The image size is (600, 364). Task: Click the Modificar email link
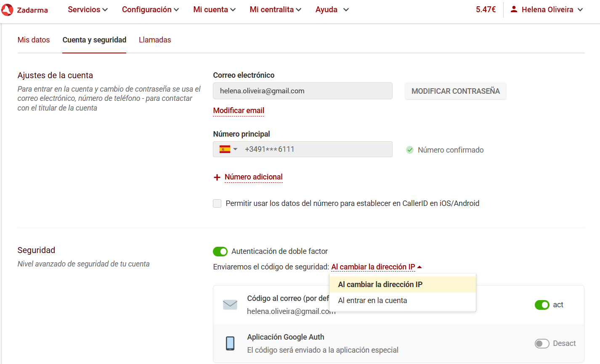click(x=239, y=111)
